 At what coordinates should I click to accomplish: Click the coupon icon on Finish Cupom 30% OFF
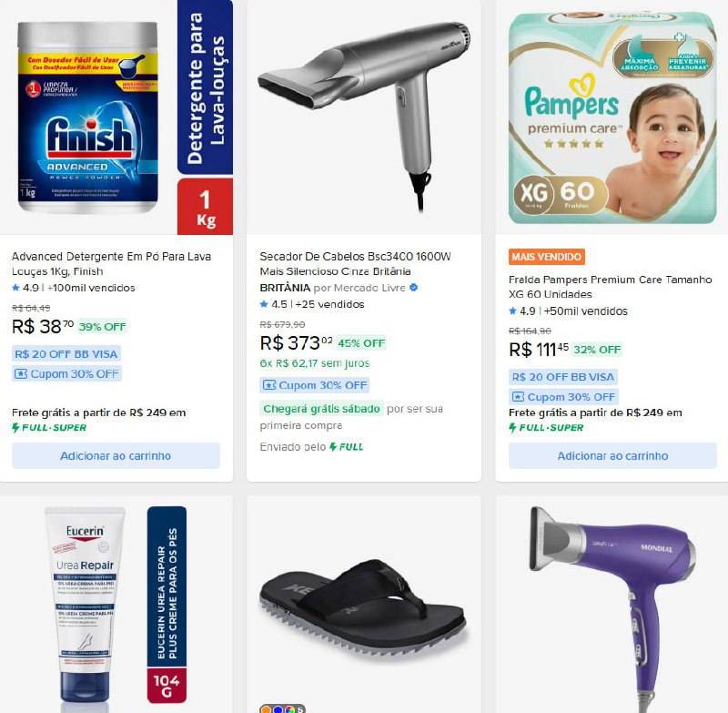(x=21, y=374)
